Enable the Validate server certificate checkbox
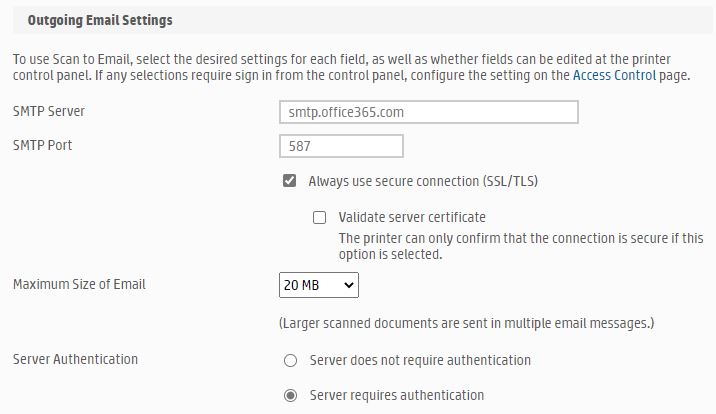The width and height of the screenshot is (716, 414). tap(320, 217)
